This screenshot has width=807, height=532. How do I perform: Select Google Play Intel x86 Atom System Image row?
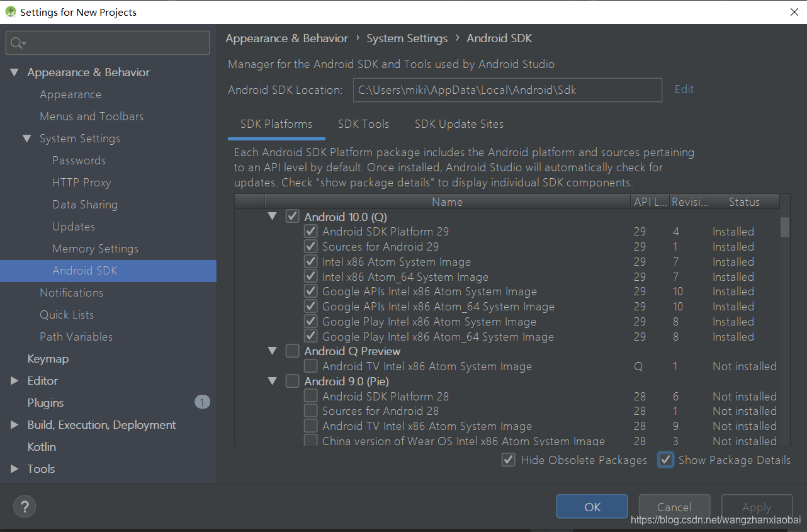click(x=507, y=321)
